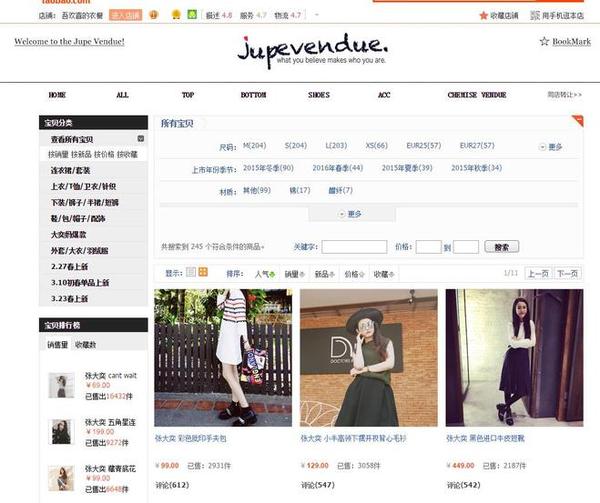The width and height of the screenshot is (600, 503).
Task: Sort products by 新品 newest
Action: pyautogui.click(x=324, y=274)
